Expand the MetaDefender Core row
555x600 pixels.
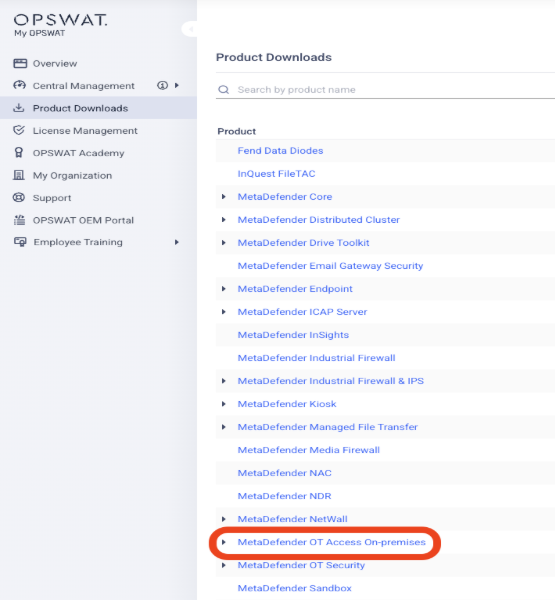click(224, 197)
